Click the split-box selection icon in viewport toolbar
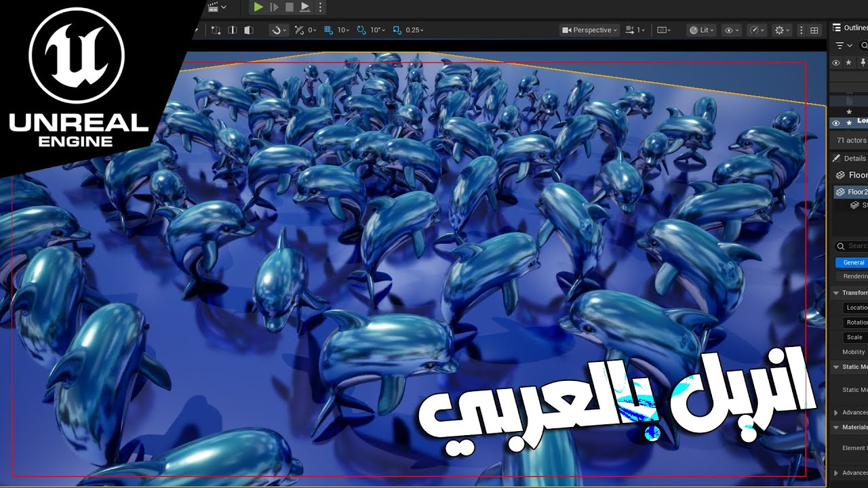The image size is (868, 488). [233, 30]
